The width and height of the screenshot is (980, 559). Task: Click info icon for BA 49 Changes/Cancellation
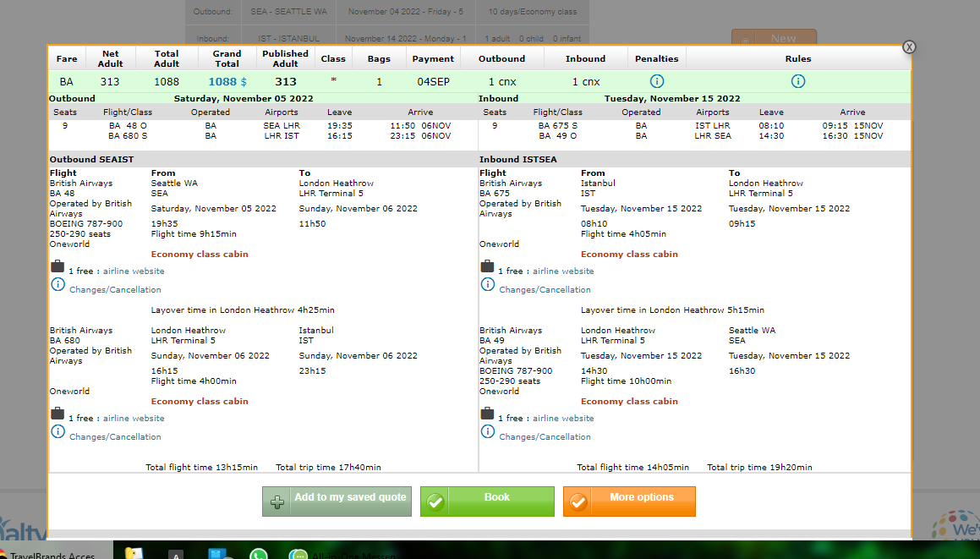(x=487, y=432)
